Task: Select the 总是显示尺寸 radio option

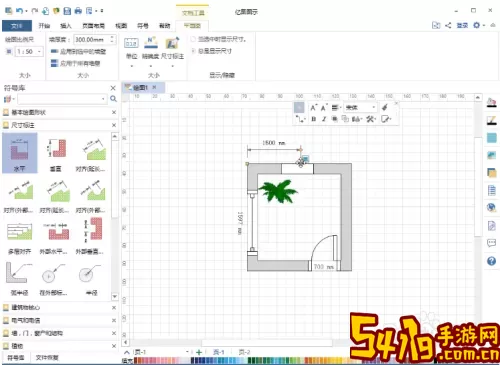Action: 193,51
